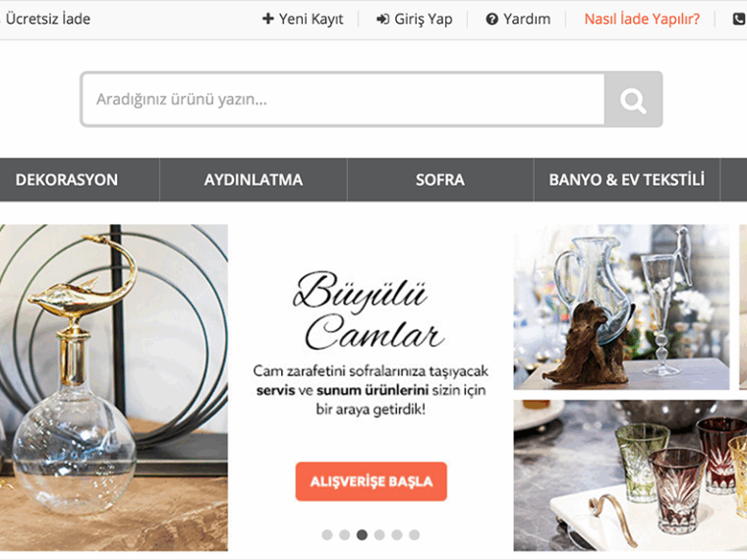Open the BANYO & EV TEKSTİLİ menu
747x560 pixels.
click(627, 180)
